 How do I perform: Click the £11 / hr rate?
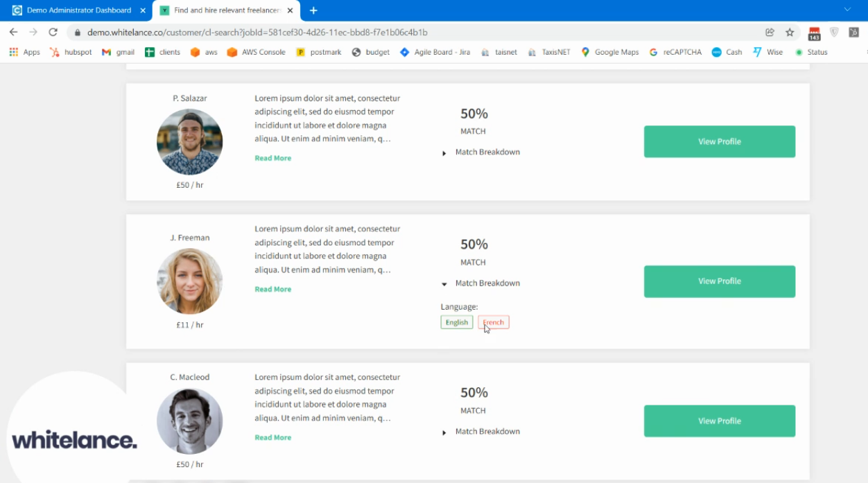click(190, 324)
